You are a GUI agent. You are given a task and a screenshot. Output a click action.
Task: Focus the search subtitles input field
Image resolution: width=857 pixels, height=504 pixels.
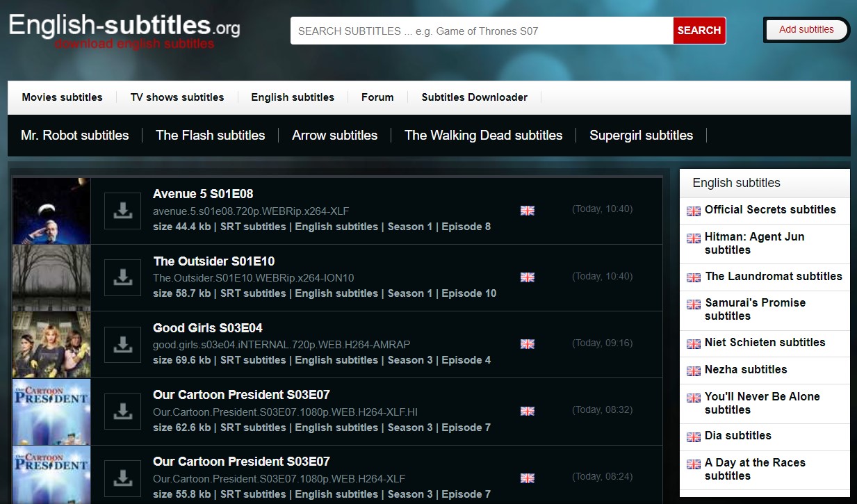[x=481, y=31]
